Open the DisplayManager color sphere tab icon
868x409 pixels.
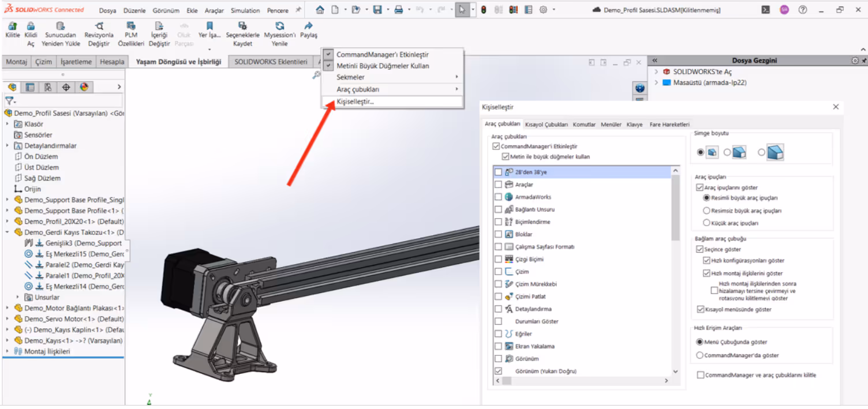click(x=84, y=87)
